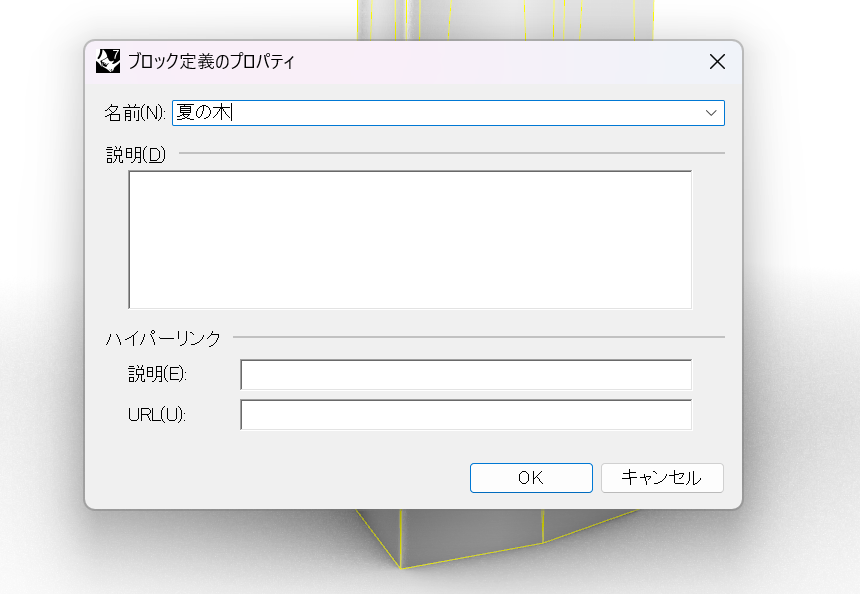Click the URL(U) input field
Image resolution: width=860 pixels, height=594 pixels.
466,415
